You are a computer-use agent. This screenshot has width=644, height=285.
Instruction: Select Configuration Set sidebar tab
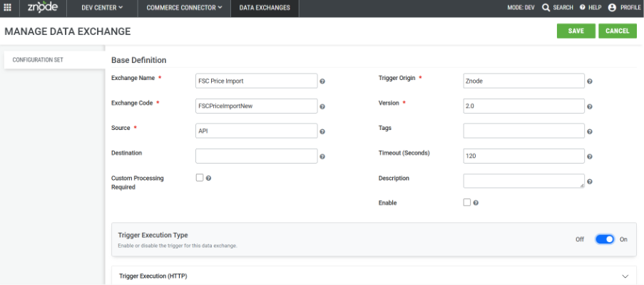55,60
